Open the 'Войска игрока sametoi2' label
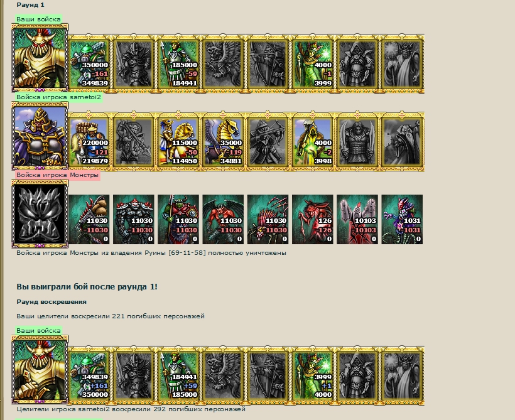Image resolution: width=515 pixels, height=420 pixels. [58, 97]
